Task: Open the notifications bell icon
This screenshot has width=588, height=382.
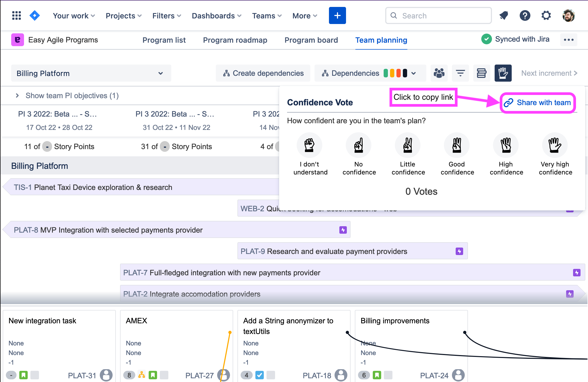Action: tap(504, 15)
